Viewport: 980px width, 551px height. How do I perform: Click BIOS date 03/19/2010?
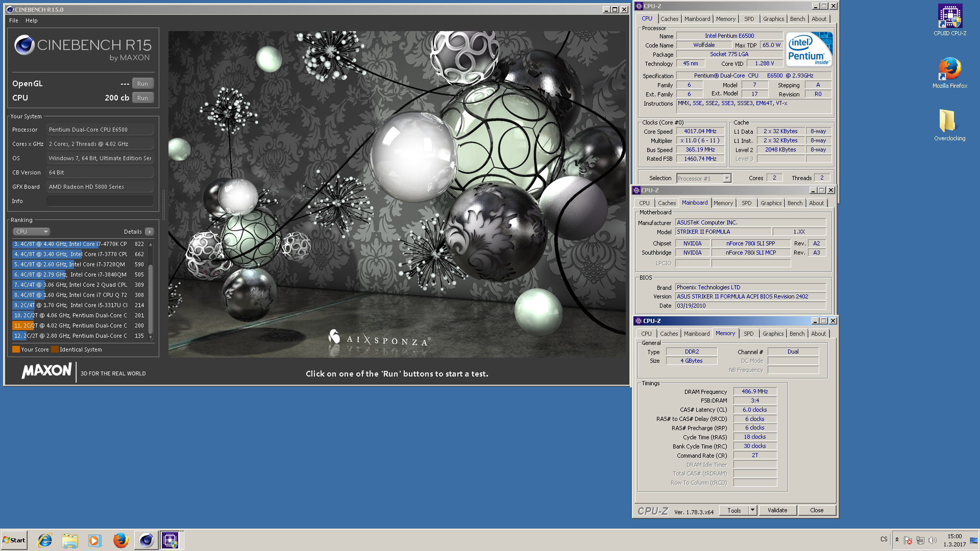pyautogui.click(x=750, y=306)
